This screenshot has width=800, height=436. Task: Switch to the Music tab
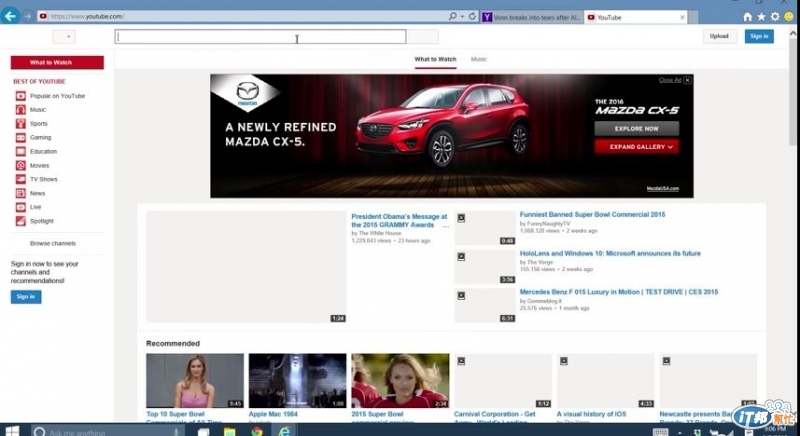tap(479, 59)
